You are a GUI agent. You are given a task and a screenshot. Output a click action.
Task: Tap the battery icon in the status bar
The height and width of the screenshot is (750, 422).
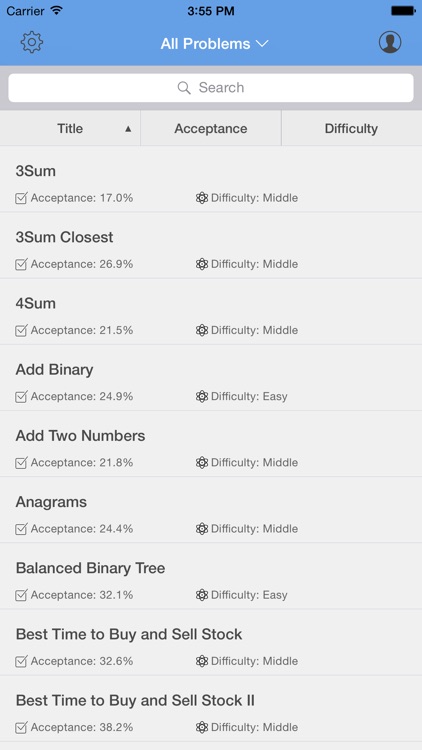click(403, 11)
